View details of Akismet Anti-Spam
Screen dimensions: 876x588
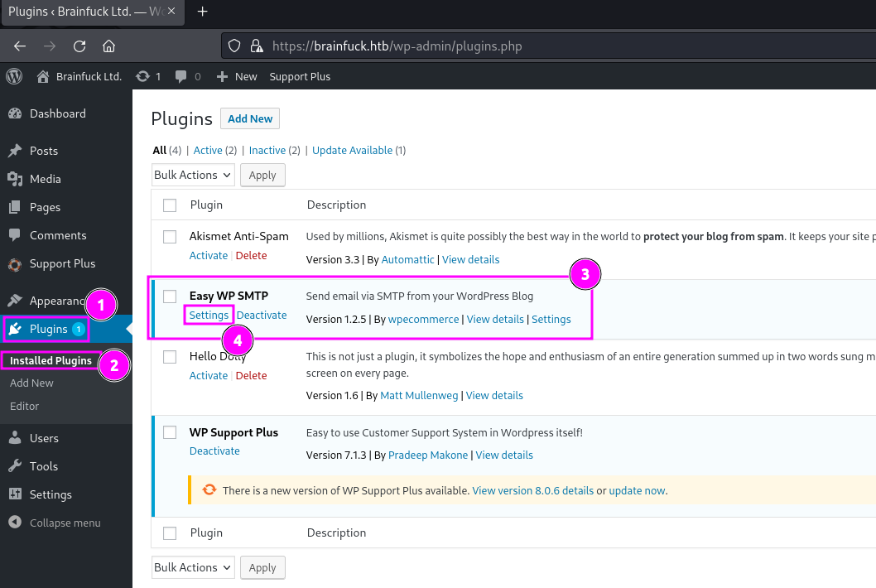click(471, 259)
